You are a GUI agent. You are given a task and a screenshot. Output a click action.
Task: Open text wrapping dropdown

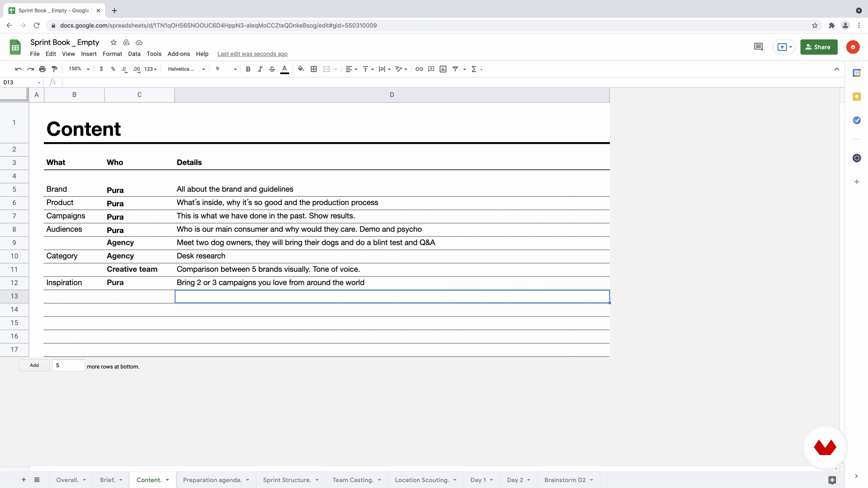(384, 69)
